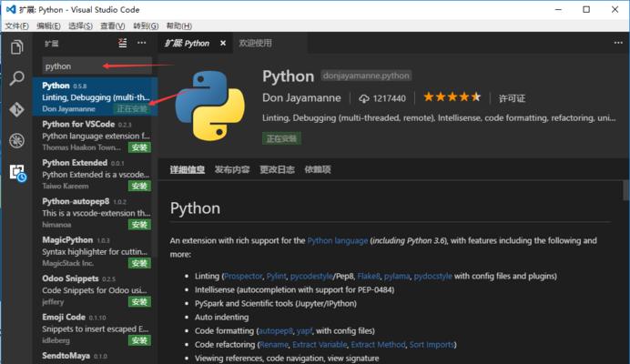
Task: Switch to the 欢迎使用 tab
Action: [256, 43]
